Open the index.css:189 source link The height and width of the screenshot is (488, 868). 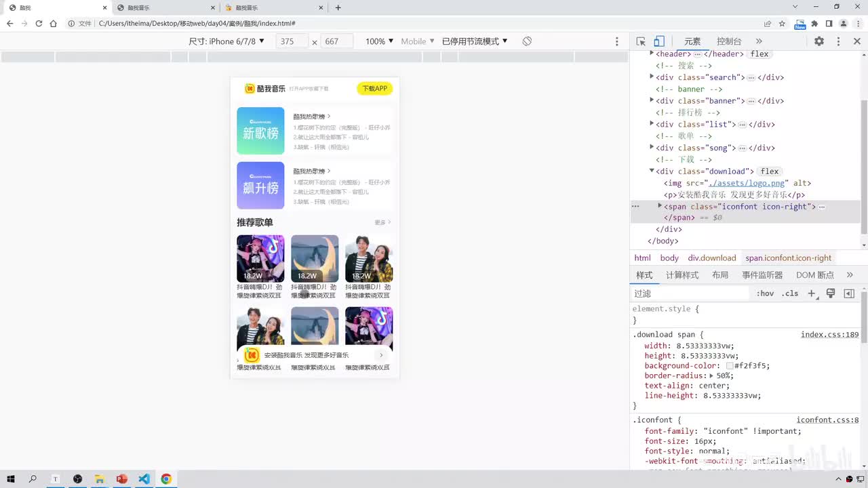tap(829, 335)
